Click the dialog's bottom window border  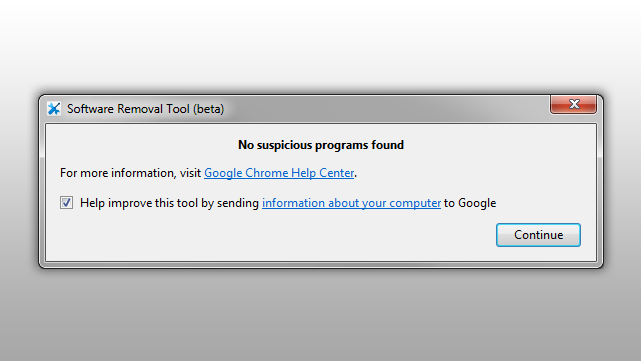(x=321, y=265)
